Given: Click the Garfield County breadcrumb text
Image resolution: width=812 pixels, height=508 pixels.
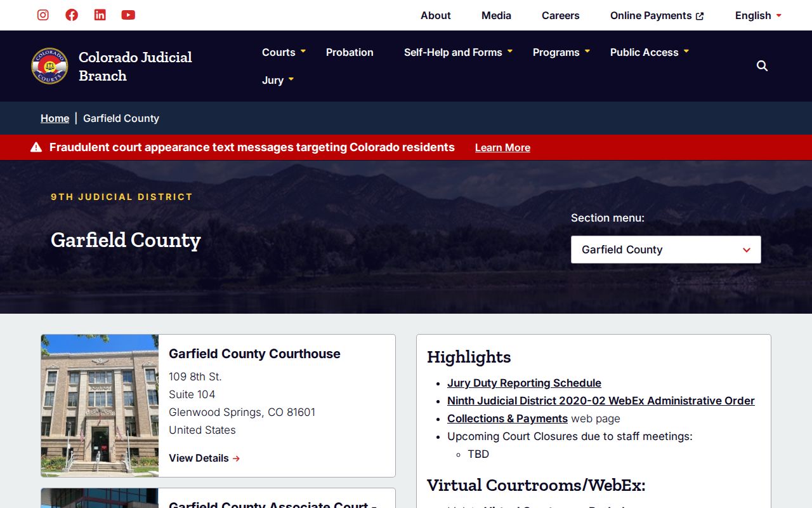Looking at the screenshot, I should click(x=121, y=118).
